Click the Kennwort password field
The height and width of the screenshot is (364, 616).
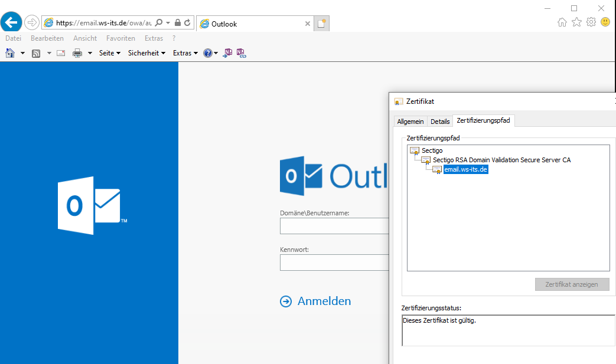click(x=334, y=263)
